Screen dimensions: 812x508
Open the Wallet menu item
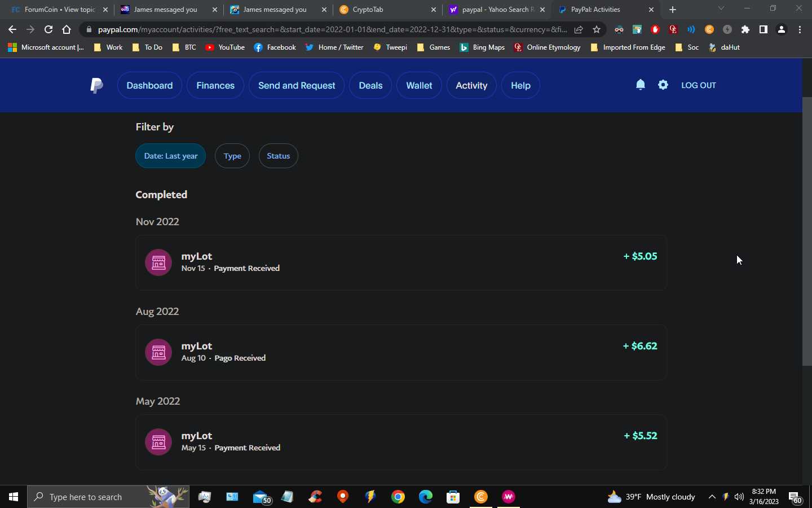419,85
